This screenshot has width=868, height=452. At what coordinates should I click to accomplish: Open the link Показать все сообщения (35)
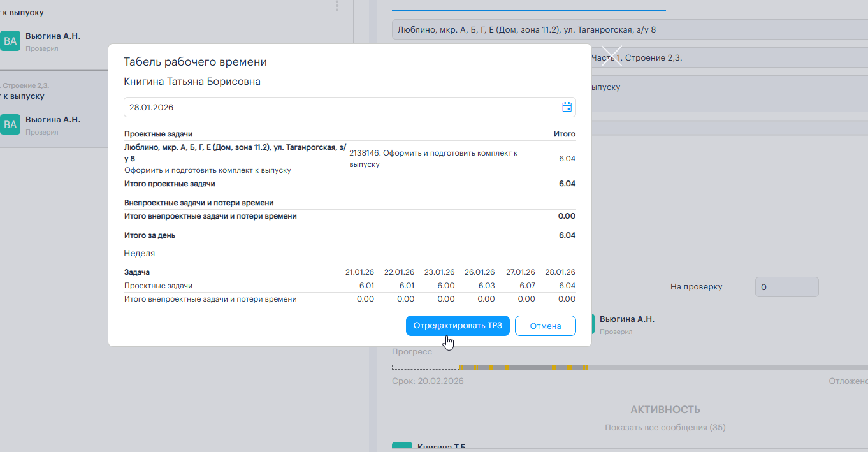pos(665,427)
